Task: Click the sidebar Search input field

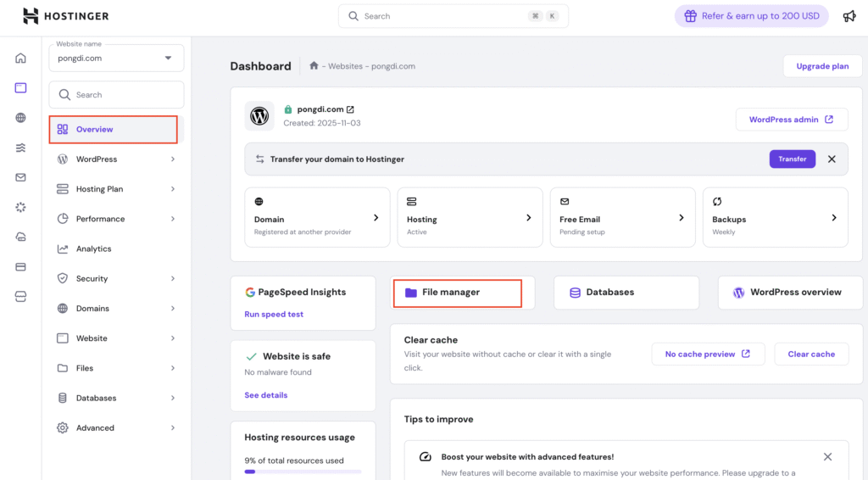Action: click(116, 95)
